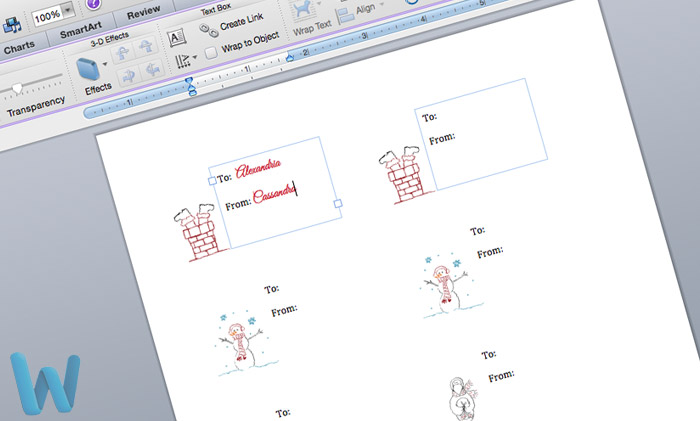Image resolution: width=700 pixels, height=421 pixels.
Task: Expand the 3-D Effects dropdown arrow
Action: point(105,64)
